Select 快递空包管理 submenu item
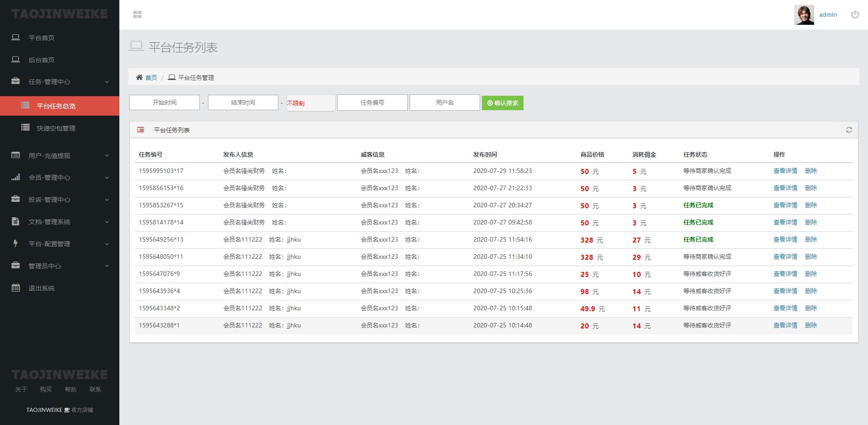Viewport: 868px width, 425px height. 56,128
